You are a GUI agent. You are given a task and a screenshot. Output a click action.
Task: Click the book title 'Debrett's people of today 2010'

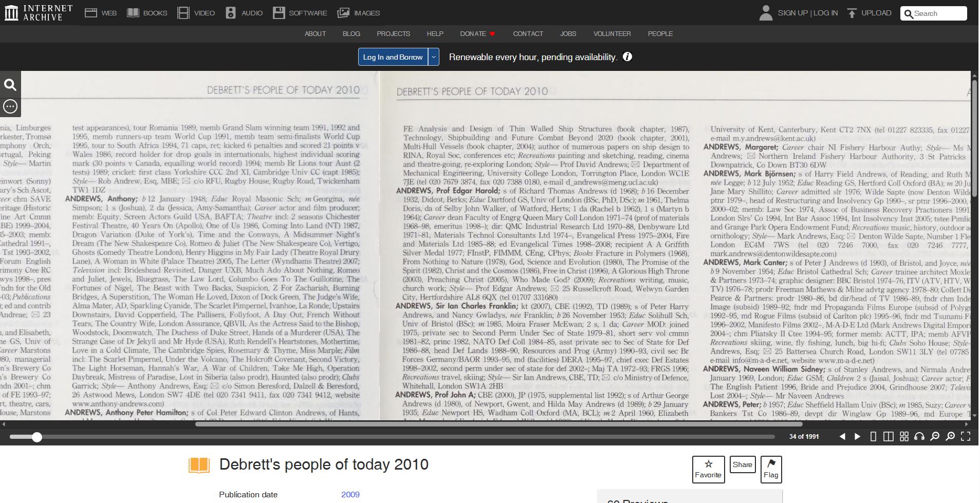(x=324, y=464)
